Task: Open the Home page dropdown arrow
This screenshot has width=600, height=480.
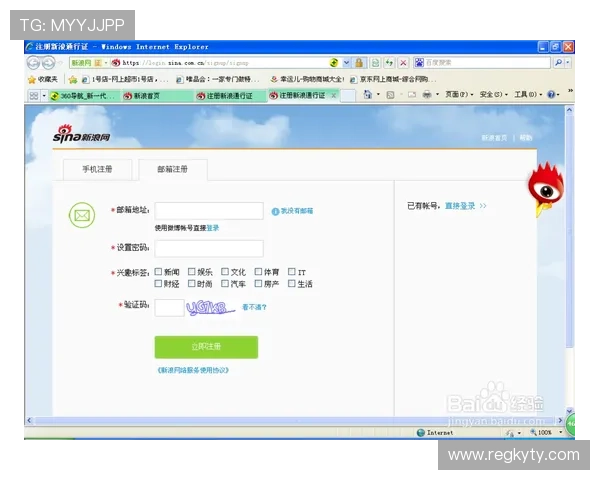Action: pos(378,95)
